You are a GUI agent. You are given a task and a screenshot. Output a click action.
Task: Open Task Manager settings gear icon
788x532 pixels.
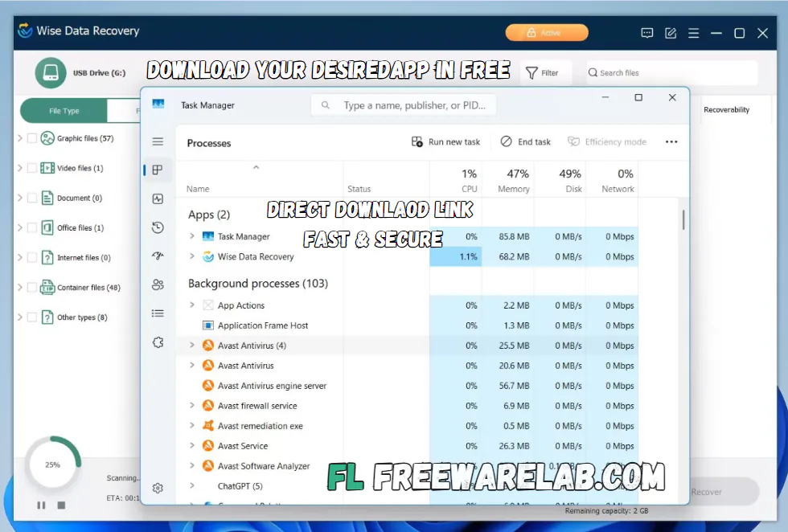click(158, 488)
